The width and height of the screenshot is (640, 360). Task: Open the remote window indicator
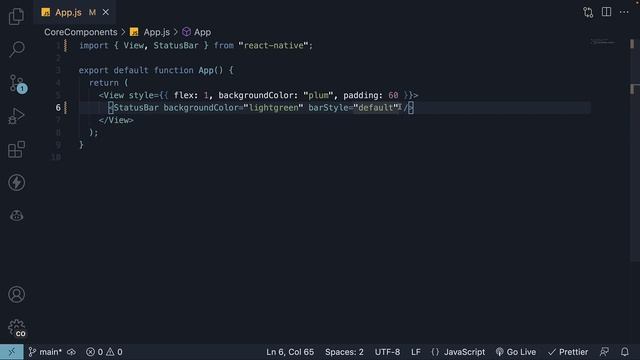pos(11,352)
